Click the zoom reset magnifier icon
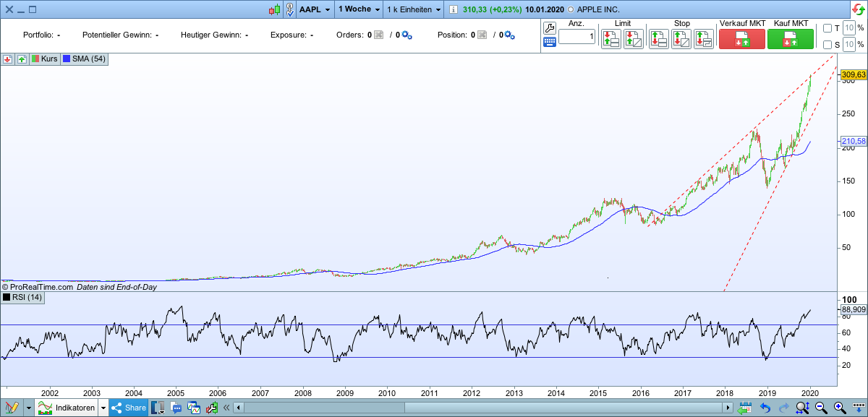Viewport: 868px width, 417px height. click(802, 408)
